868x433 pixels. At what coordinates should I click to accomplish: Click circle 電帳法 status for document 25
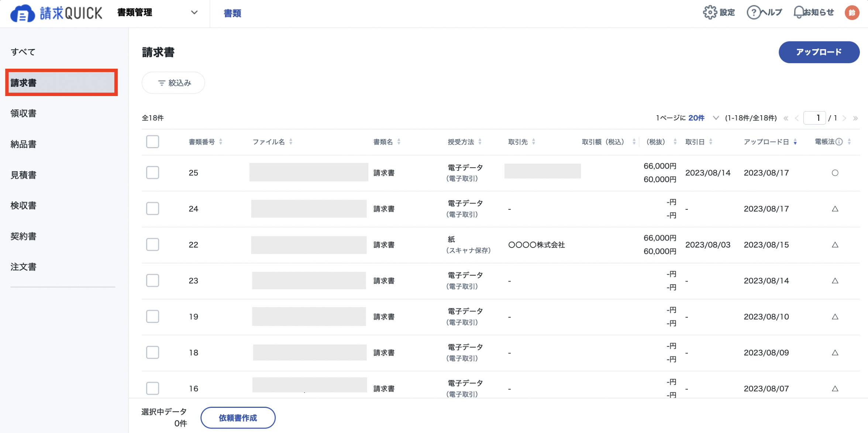pos(835,173)
